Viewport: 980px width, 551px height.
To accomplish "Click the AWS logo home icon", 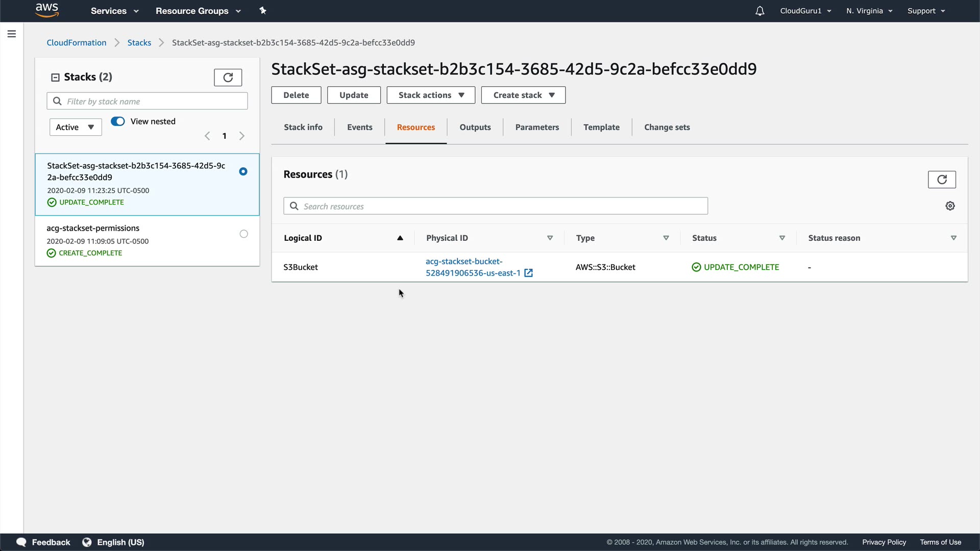I will pos(47,10).
